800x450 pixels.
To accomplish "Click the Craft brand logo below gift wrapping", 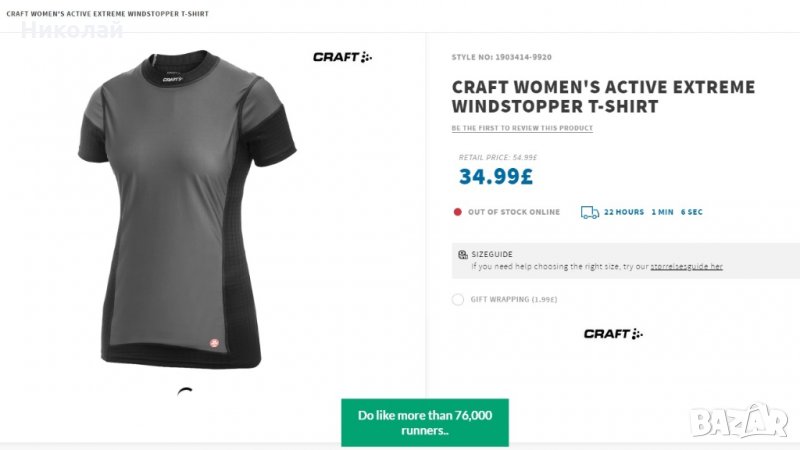I will [x=613, y=333].
